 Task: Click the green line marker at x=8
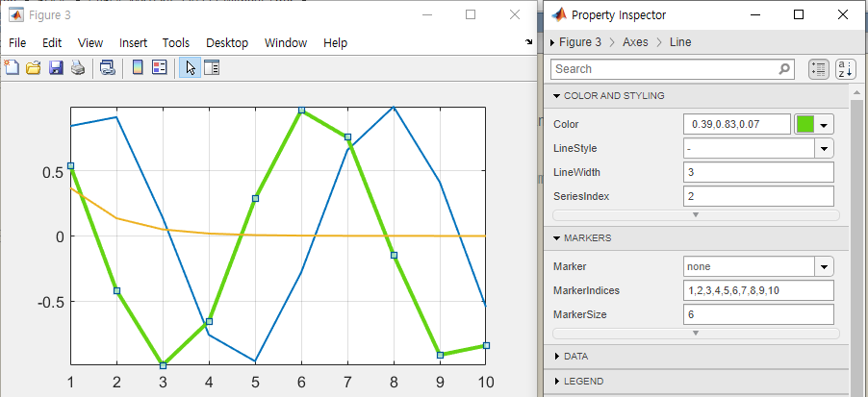click(395, 255)
